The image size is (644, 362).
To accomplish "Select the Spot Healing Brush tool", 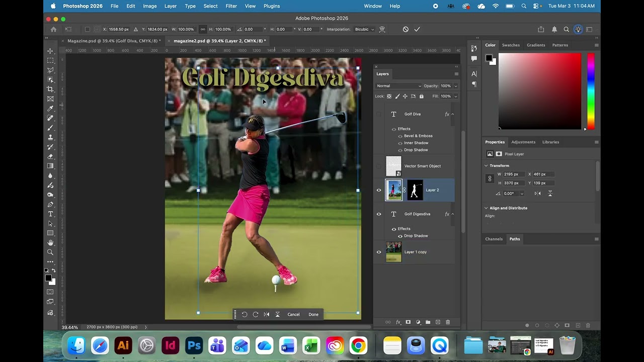I will [x=50, y=118].
